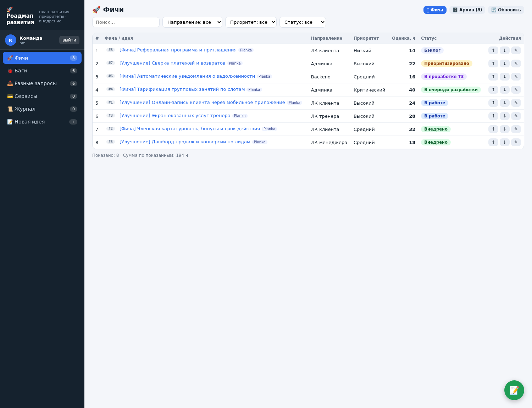Open Новая идея in the sidebar

point(42,122)
